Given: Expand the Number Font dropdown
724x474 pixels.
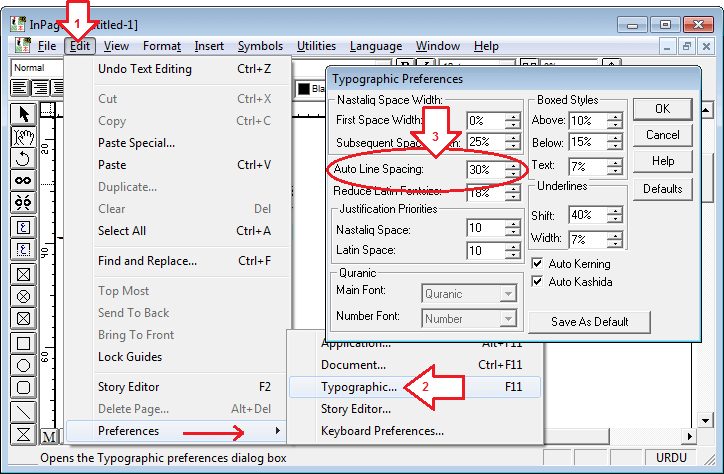Looking at the screenshot, I should click(508, 319).
